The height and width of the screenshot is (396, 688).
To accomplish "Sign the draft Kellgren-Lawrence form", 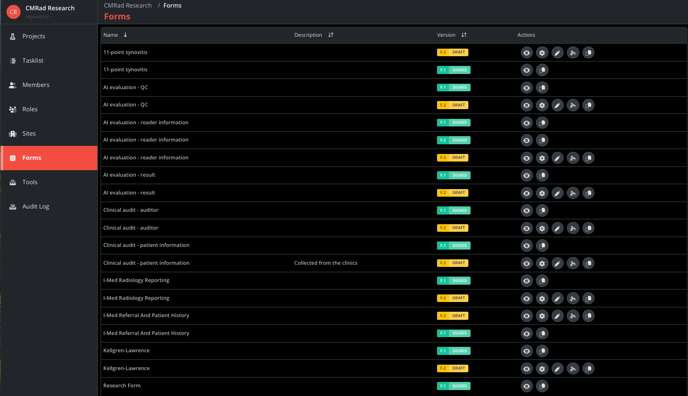I will (x=573, y=368).
